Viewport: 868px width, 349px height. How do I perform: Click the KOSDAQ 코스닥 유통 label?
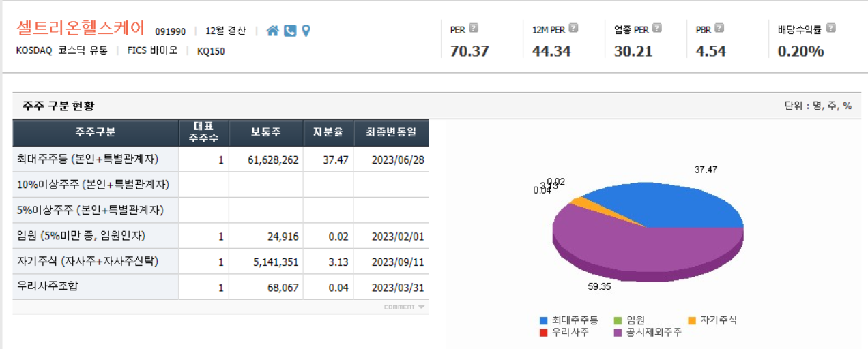point(62,50)
